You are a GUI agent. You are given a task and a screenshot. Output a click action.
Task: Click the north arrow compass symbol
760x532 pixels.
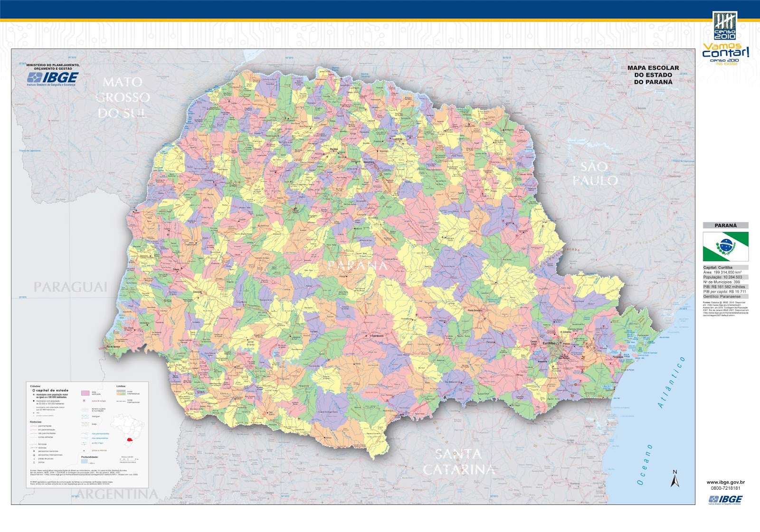[674, 478]
